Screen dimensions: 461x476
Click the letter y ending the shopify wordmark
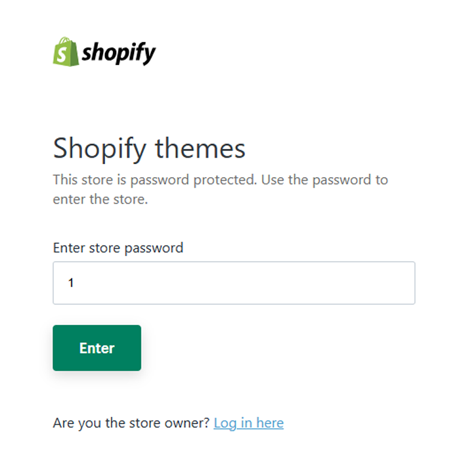pos(150,54)
